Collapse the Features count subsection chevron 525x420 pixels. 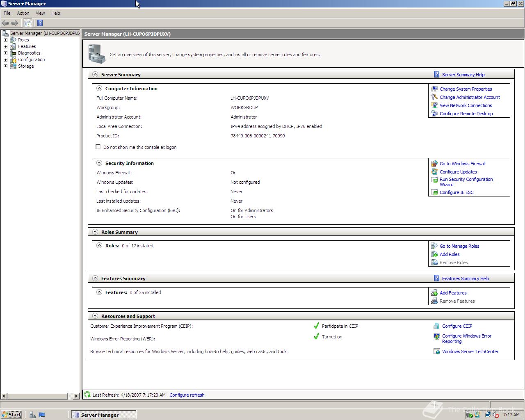(x=99, y=292)
